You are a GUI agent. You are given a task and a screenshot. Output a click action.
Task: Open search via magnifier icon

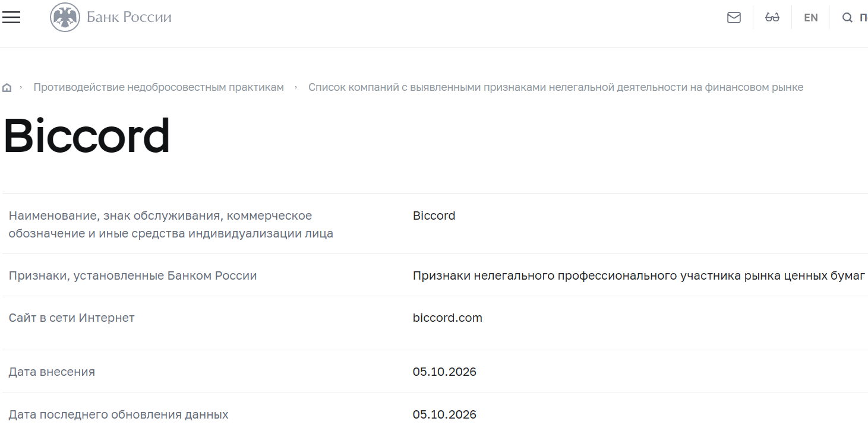point(847,18)
